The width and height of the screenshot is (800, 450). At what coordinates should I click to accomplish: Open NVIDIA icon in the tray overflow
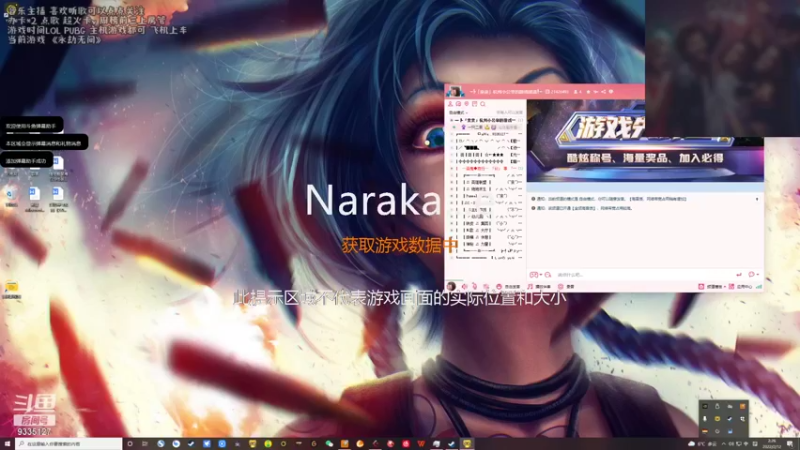(705, 407)
